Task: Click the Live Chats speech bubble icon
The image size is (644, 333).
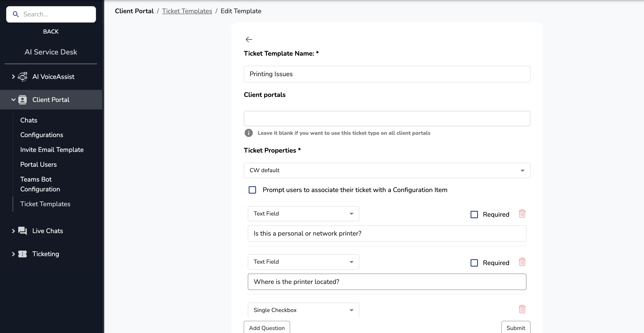Action: pos(23,231)
